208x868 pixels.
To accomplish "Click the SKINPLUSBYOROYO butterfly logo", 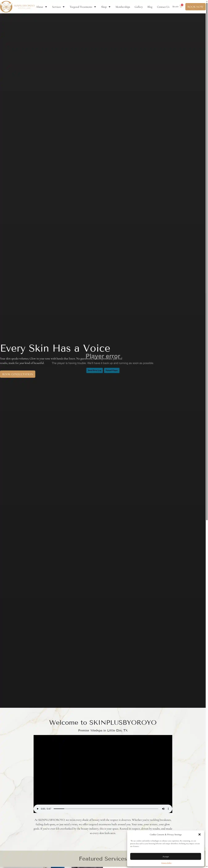I will click(6, 7).
